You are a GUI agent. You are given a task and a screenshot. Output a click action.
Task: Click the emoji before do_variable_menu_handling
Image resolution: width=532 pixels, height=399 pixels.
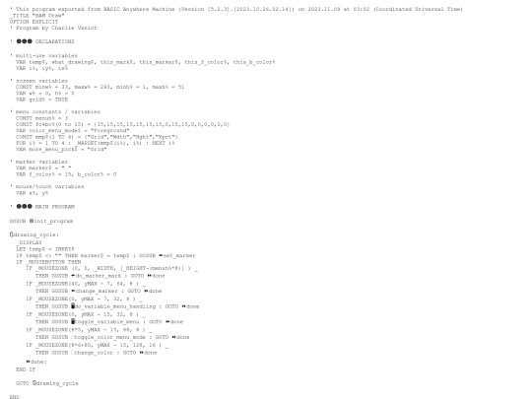73,306
